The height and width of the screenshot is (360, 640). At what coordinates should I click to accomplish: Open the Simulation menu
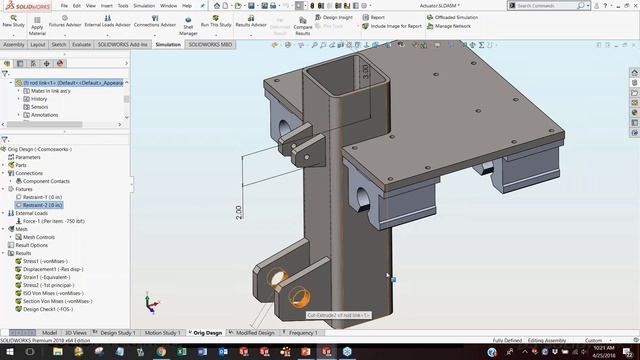[x=144, y=6]
